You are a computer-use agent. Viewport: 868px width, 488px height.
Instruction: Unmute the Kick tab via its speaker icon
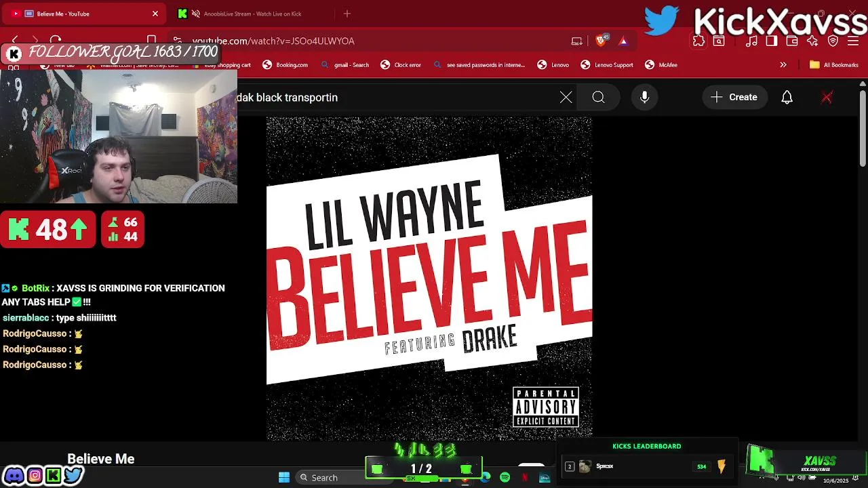tap(196, 14)
